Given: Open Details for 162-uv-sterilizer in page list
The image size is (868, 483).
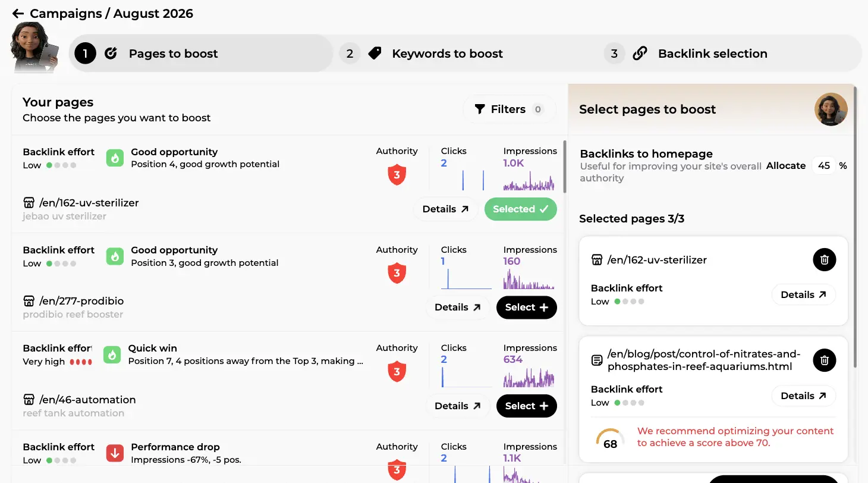Looking at the screenshot, I should coord(446,209).
